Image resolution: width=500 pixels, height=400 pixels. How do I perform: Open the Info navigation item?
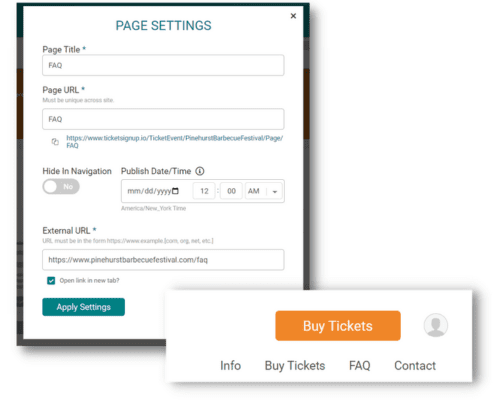(230, 366)
